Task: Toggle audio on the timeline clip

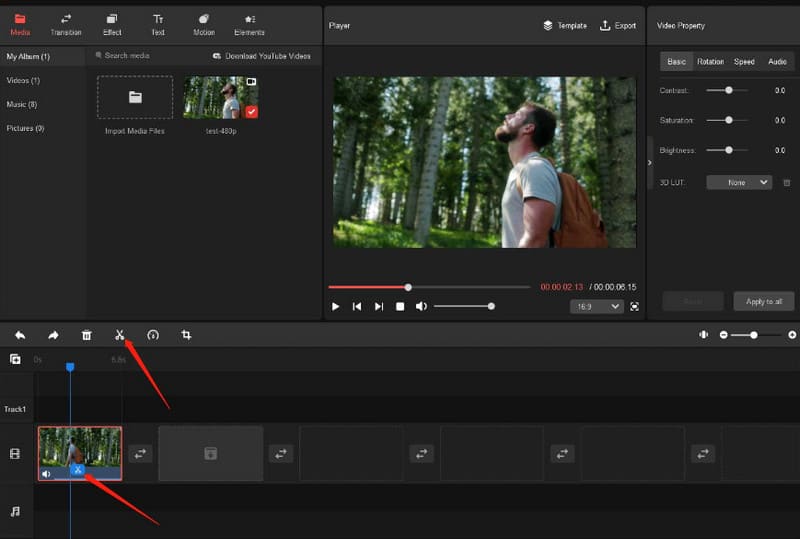Action: pos(47,474)
